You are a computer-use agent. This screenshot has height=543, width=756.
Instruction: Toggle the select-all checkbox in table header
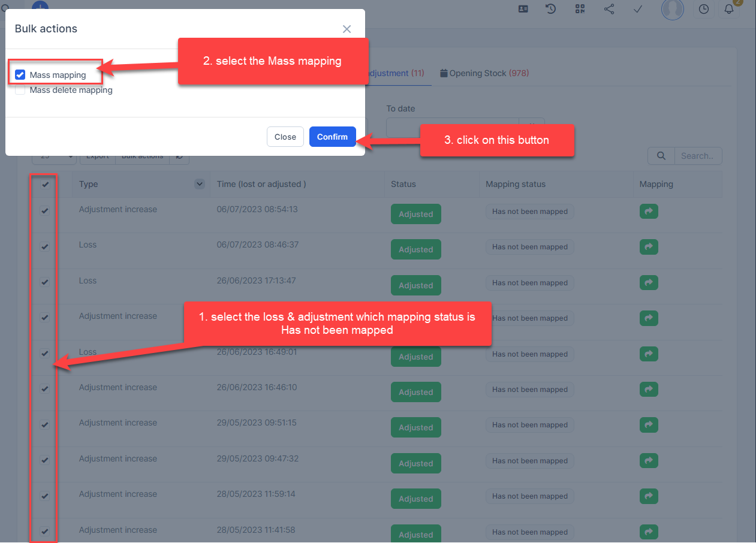[x=45, y=185]
